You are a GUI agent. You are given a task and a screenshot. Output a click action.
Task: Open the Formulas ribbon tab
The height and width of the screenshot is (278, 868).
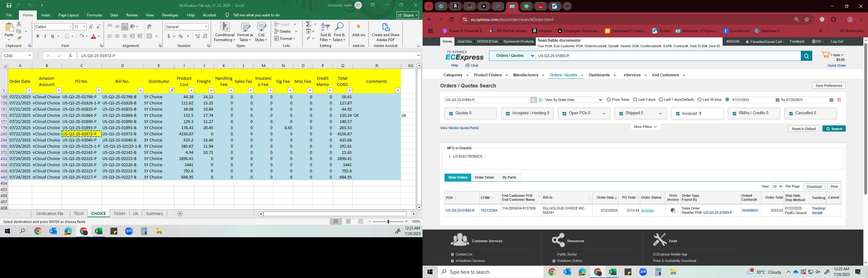point(94,15)
